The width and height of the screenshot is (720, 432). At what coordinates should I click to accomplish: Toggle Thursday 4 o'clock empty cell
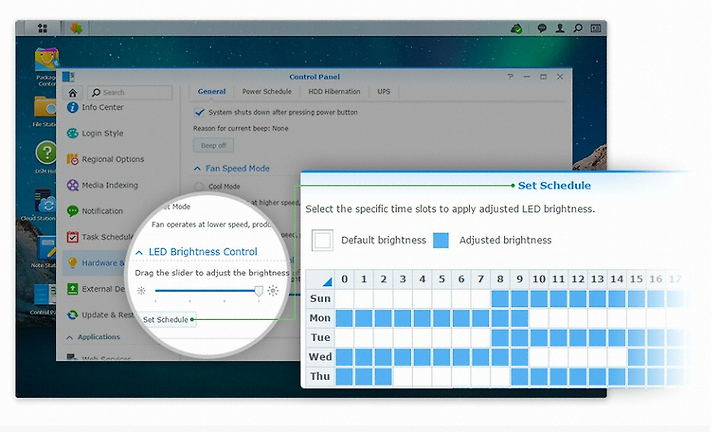click(x=422, y=376)
